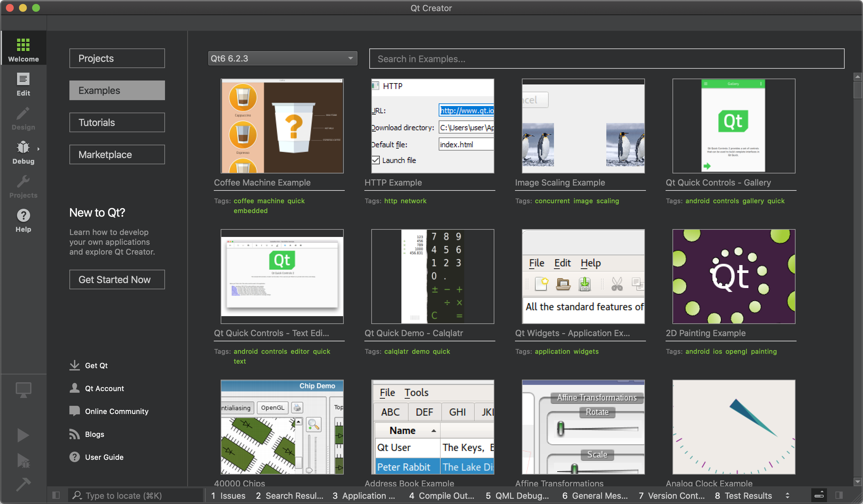Viewport: 863px width, 504px height.
Task: Open the QML Debugger Console pane
Action: click(517, 495)
